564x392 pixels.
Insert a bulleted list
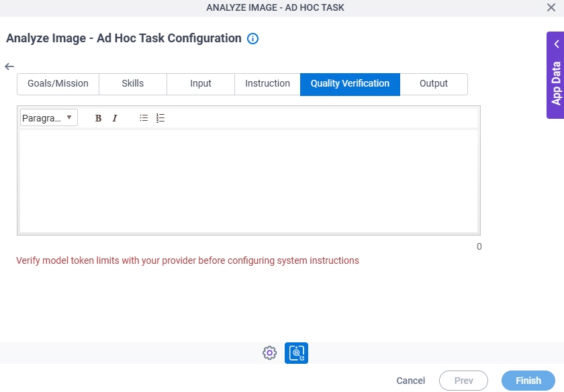[x=144, y=118]
